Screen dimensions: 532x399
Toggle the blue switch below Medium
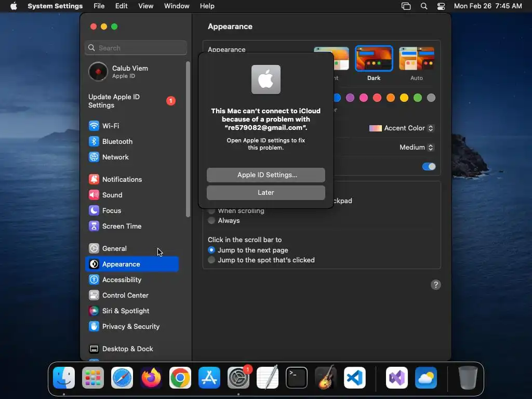pyautogui.click(x=429, y=167)
